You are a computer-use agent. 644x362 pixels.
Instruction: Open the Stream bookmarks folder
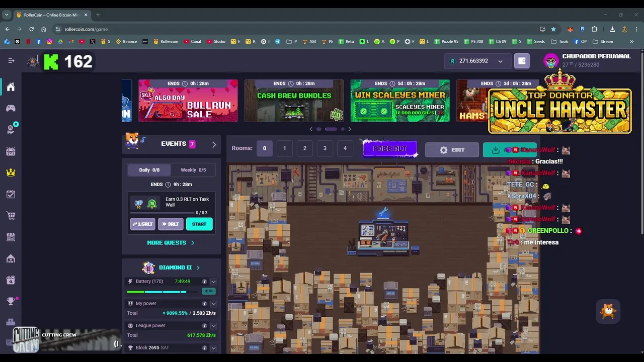click(602, 42)
